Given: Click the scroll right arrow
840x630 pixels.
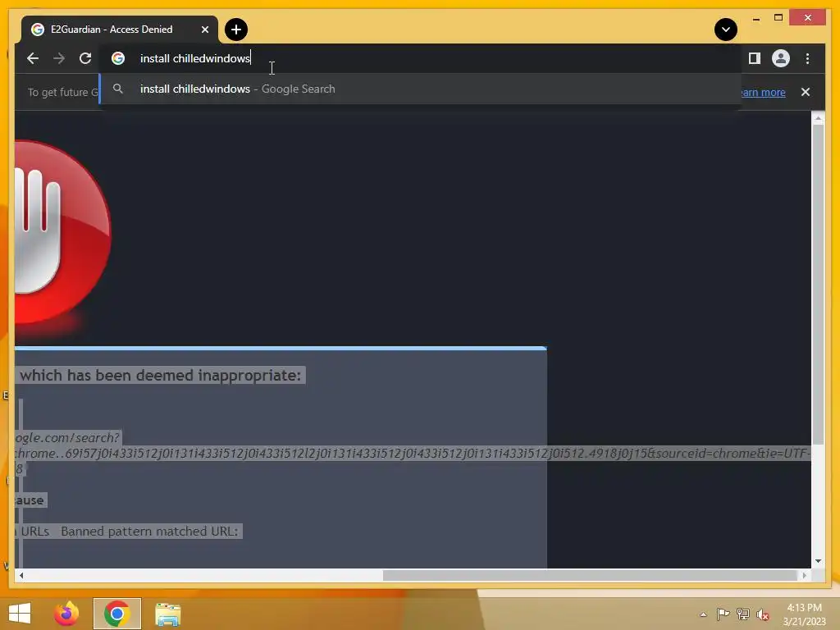Looking at the screenshot, I should (x=804, y=575).
